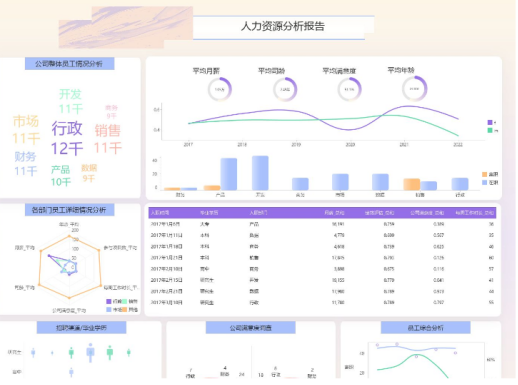Click the 平均年龄 ring gauge
The height and width of the screenshot is (385, 518).
[414, 88]
